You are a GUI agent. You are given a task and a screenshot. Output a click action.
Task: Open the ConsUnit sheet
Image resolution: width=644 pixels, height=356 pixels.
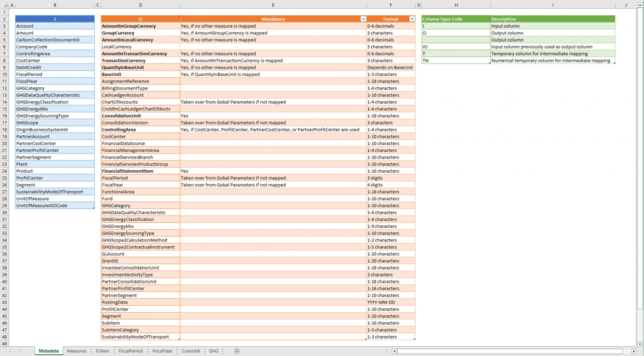point(191,351)
